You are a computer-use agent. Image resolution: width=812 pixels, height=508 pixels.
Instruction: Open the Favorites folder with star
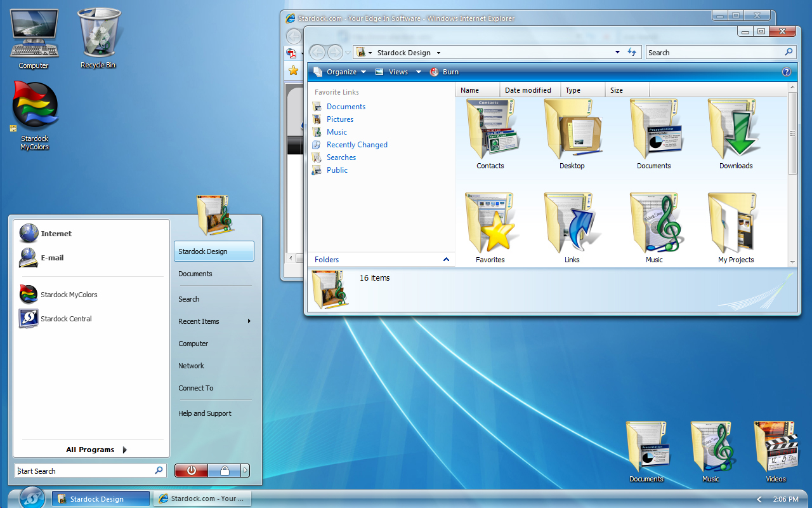pos(490,224)
